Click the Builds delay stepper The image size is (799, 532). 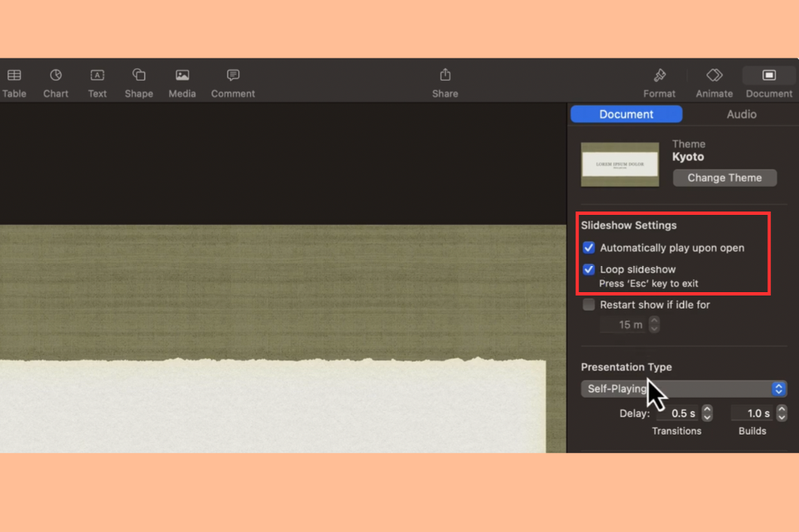tap(782, 413)
